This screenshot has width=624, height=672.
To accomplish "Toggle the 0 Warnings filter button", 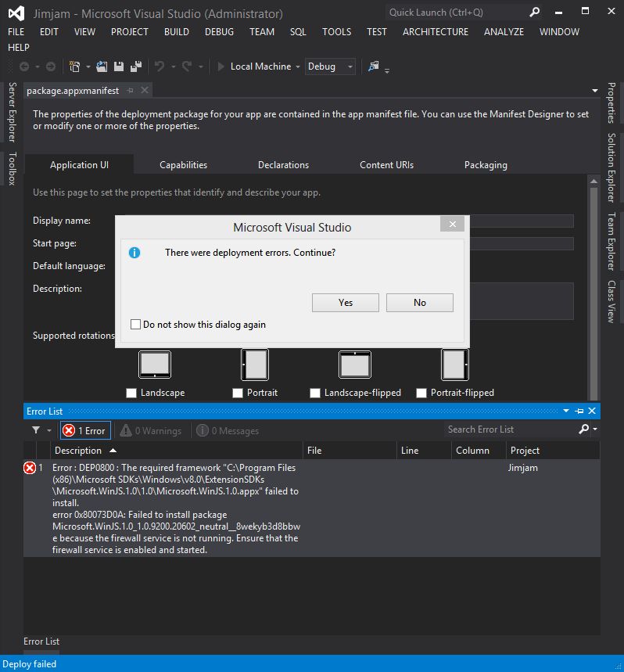I will point(150,430).
